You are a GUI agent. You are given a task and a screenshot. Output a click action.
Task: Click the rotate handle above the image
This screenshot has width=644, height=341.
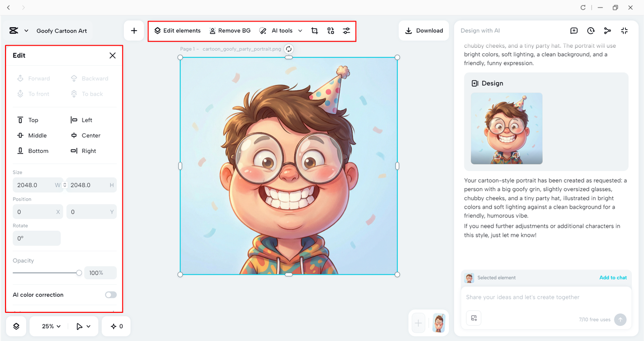click(x=289, y=49)
